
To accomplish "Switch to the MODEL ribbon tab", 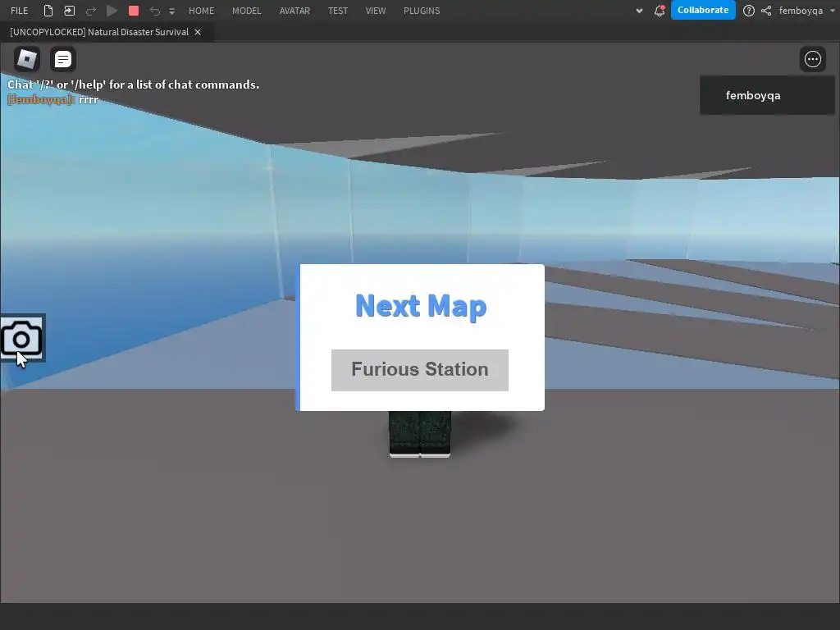I will [x=246, y=11].
